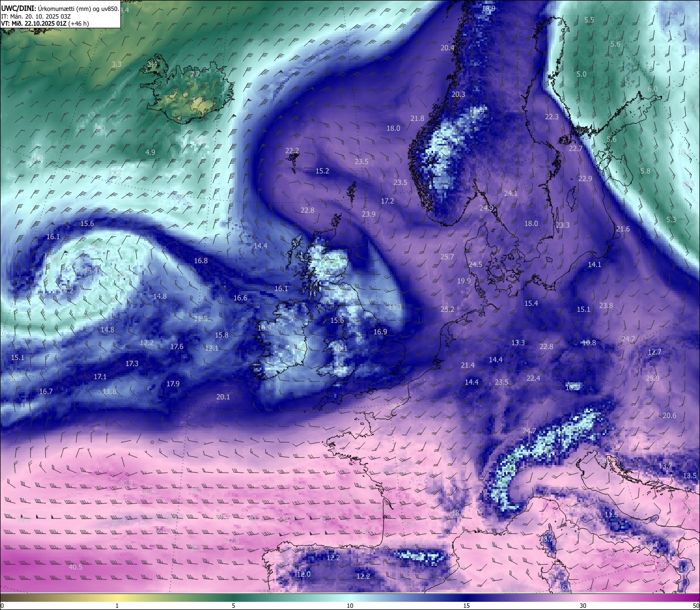Click the 13.5 value label
700x610 pixels.
pyautogui.click(x=690, y=476)
